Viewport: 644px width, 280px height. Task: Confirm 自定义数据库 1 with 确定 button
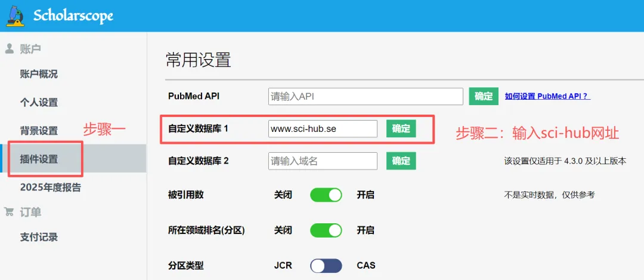(401, 129)
